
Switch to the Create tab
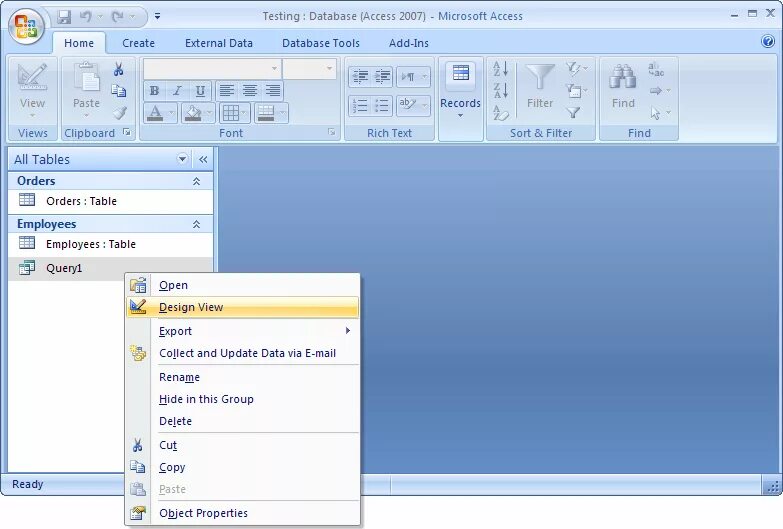[x=138, y=43]
